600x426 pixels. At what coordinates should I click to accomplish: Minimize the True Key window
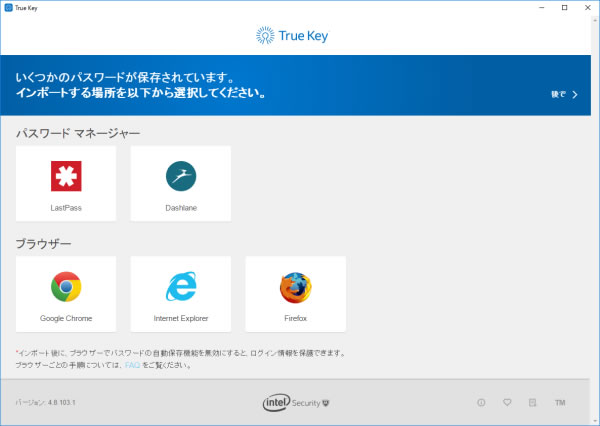(541, 8)
